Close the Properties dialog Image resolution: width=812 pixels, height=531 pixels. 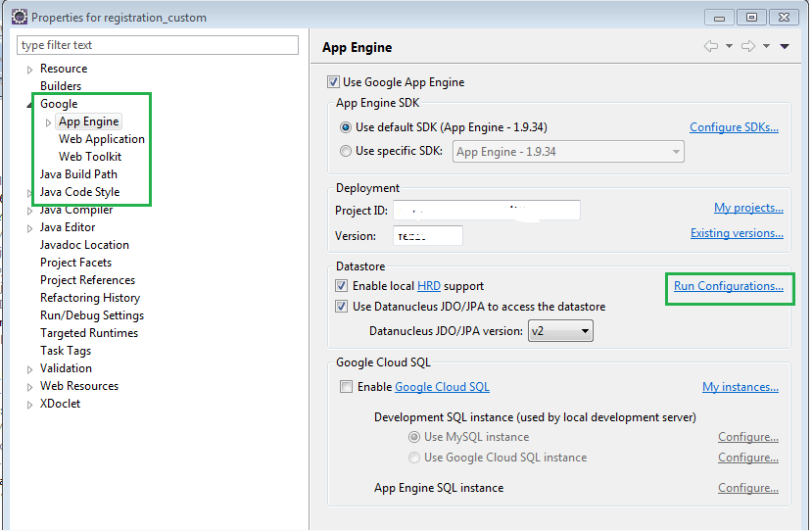[784, 18]
